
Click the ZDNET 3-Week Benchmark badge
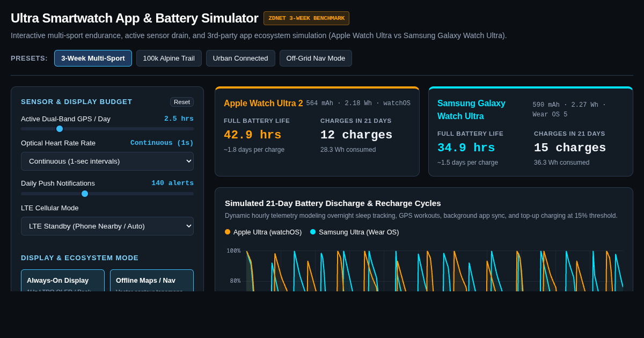click(x=306, y=18)
